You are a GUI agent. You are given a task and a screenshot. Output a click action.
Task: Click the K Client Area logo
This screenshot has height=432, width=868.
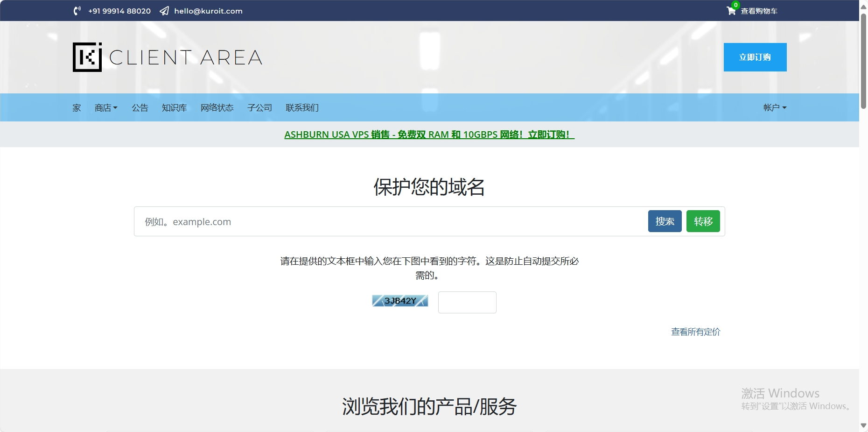168,57
